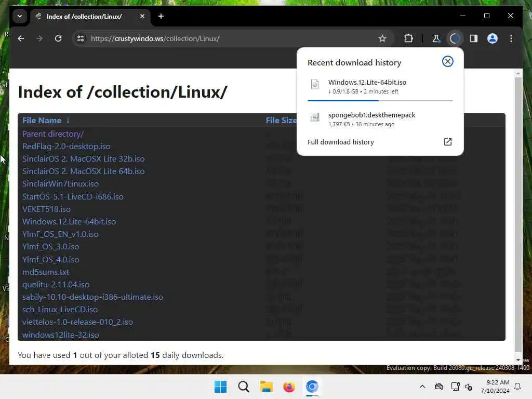Download quelitu-2.11.04.iso
Screen dimensions: 532x399
[56, 285]
